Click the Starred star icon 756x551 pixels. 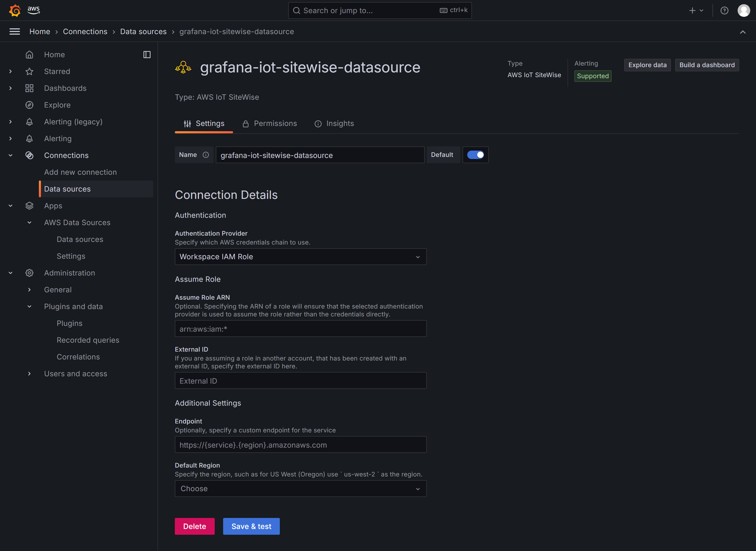[29, 71]
